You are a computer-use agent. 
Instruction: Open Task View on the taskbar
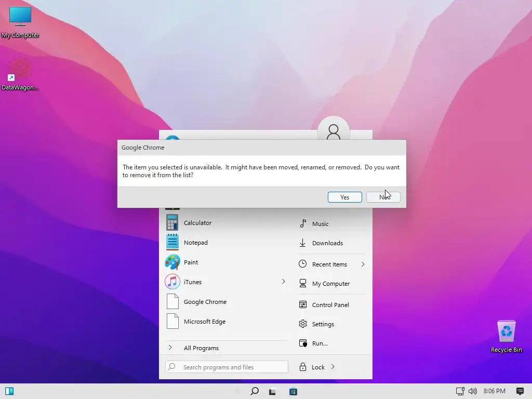(x=272, y=392)
